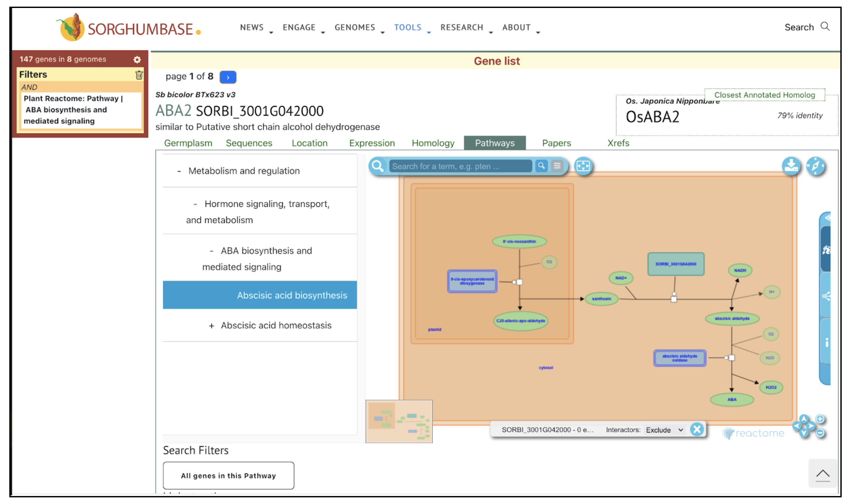Delete filters with the trash icon
This screenshot has width=851, height=504.
tap(139, 75)
